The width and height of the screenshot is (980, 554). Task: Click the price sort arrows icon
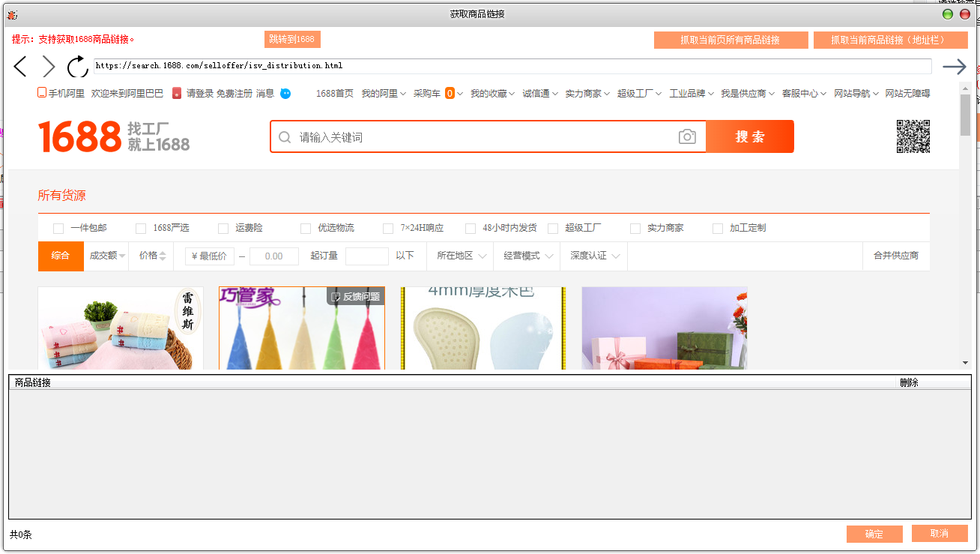[163, 256]
